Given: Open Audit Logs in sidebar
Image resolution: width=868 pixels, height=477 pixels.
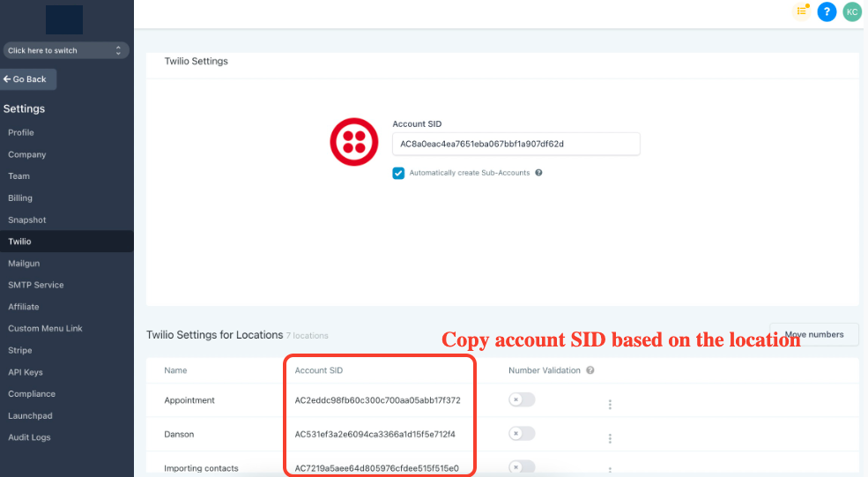Looking at the screenshot, I should point(29,437).
